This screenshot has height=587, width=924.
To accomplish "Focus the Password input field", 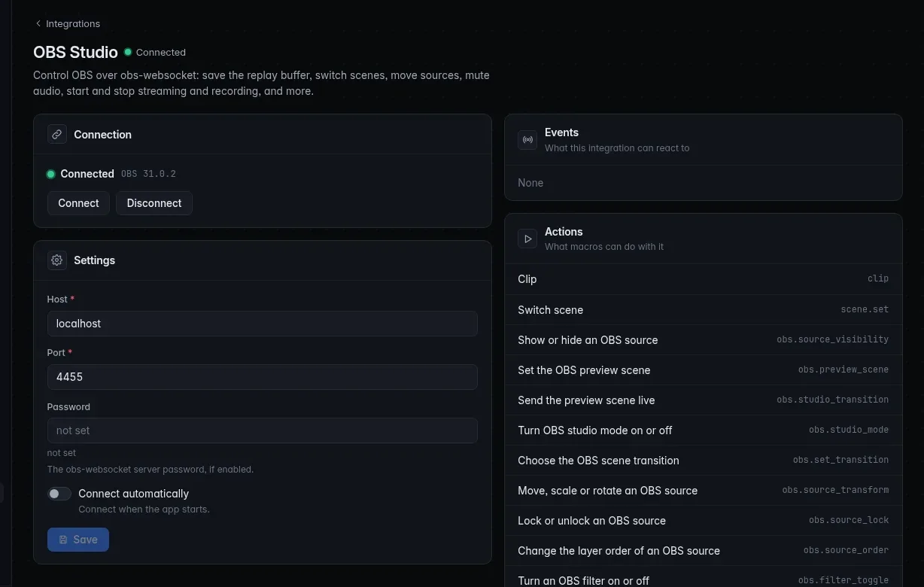I will (x=262, y=430).
